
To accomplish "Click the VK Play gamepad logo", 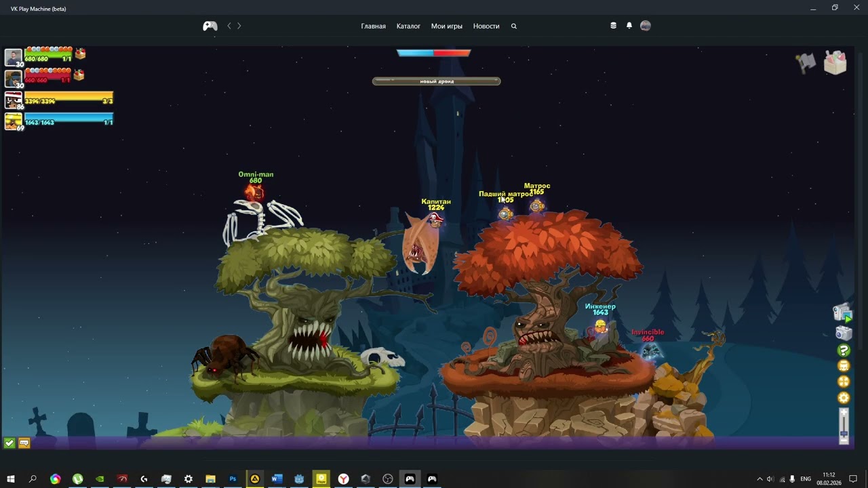I will coord(210,26).
